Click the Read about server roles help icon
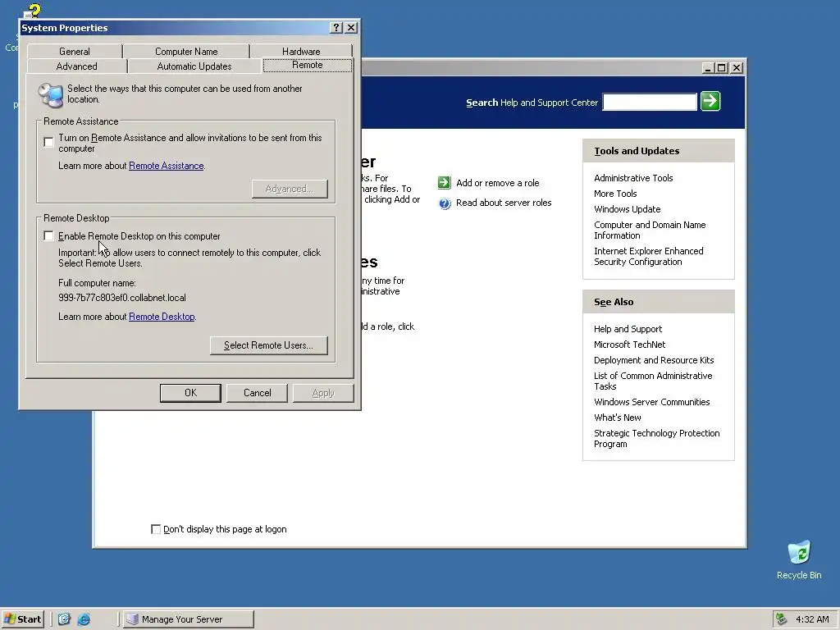Viewport: 840px width, 630px height. (x=445, y=203)
